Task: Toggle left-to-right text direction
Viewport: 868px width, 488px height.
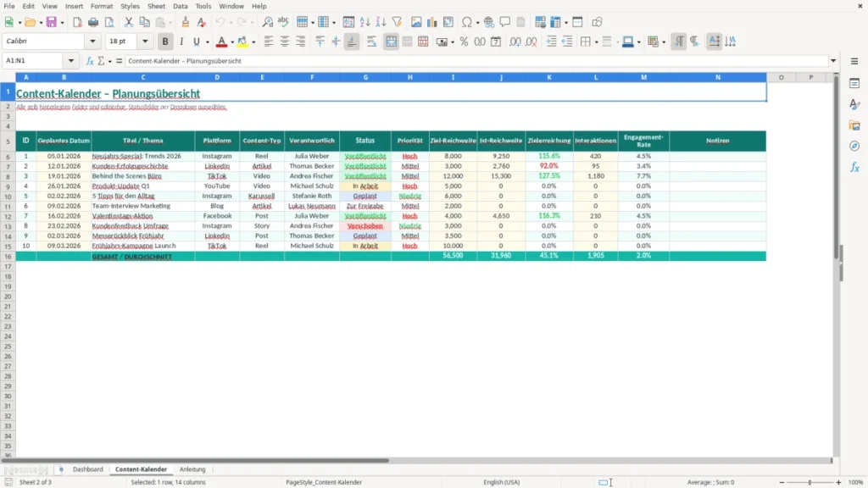Action: [679, 42]
